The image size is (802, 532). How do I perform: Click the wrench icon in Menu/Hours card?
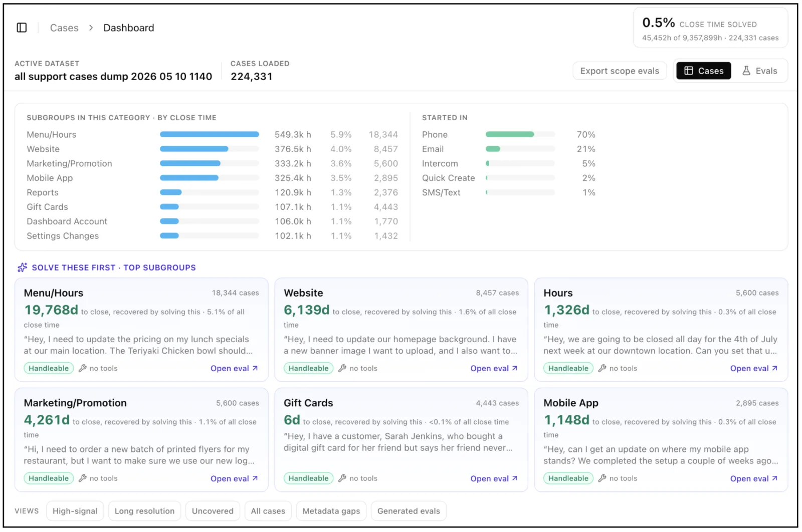tap(83, 368)
